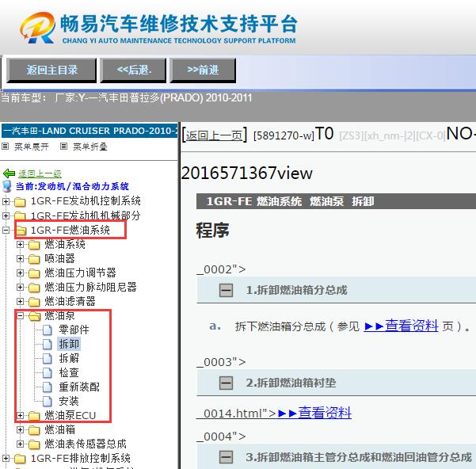The image size is (476, 469).
Task: Click the green back arrow icon
Action: tap(9, 173)
